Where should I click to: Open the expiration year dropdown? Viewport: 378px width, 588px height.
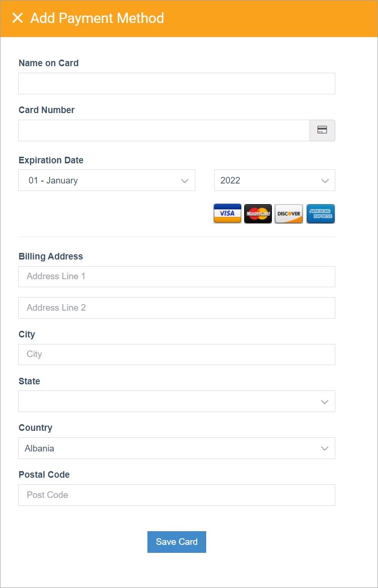(x=274, y=180)
